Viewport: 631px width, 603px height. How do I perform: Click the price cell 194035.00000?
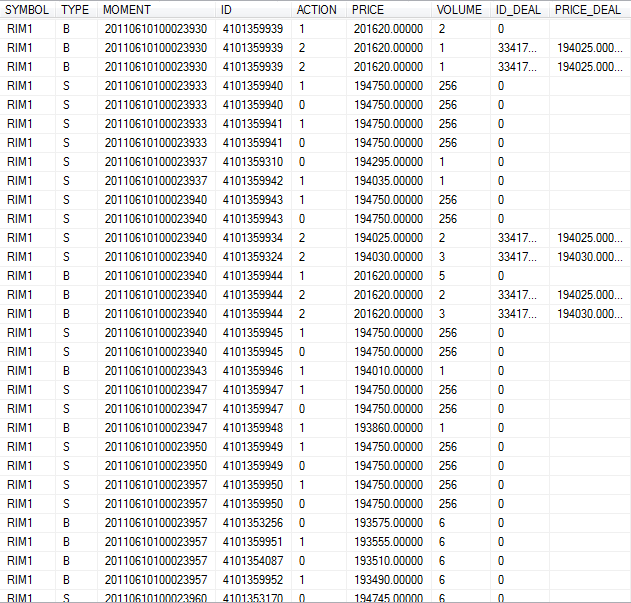tap(388, 181)
